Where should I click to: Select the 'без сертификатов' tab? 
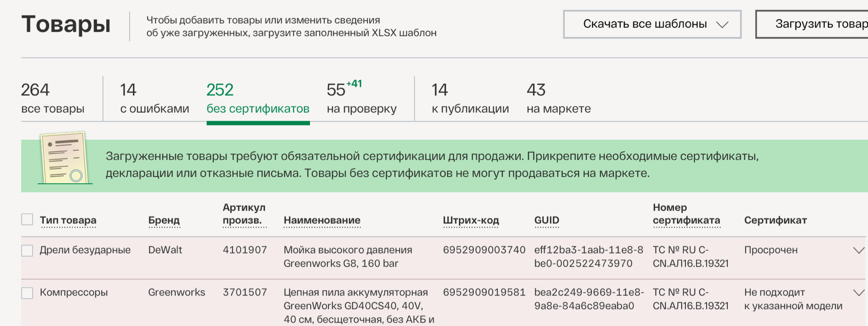tap(258, 98)
